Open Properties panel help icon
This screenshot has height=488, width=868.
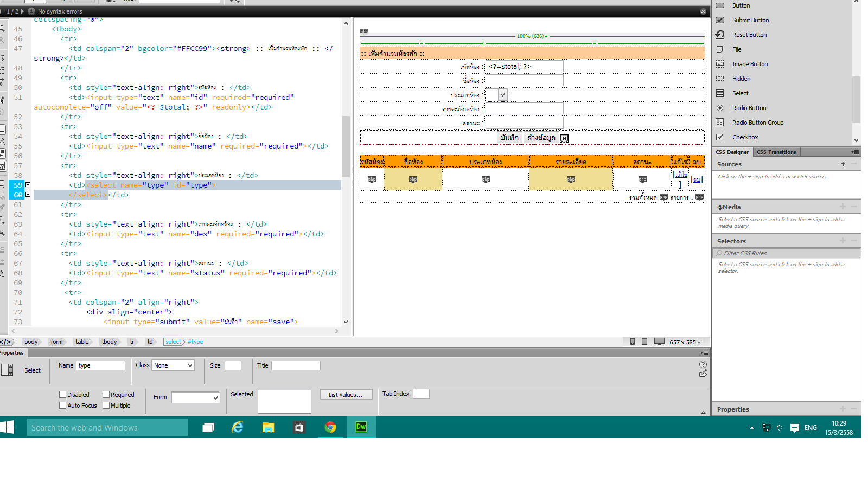tap(703, 364)
